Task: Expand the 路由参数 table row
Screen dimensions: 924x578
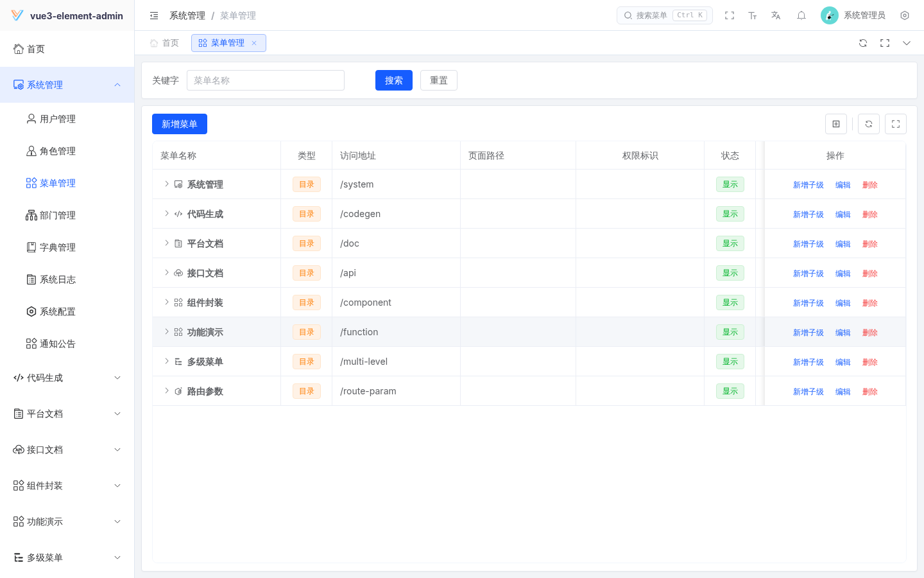Action: click(x=167, y=391)
